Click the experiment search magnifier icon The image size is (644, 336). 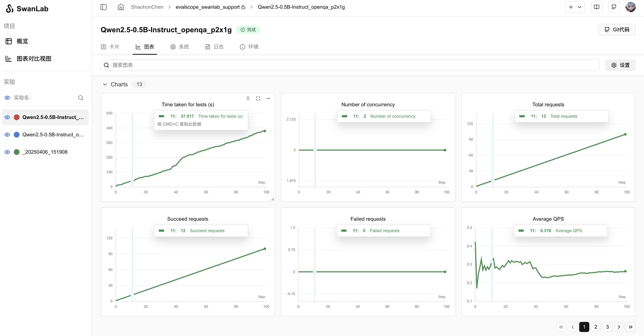81,98
